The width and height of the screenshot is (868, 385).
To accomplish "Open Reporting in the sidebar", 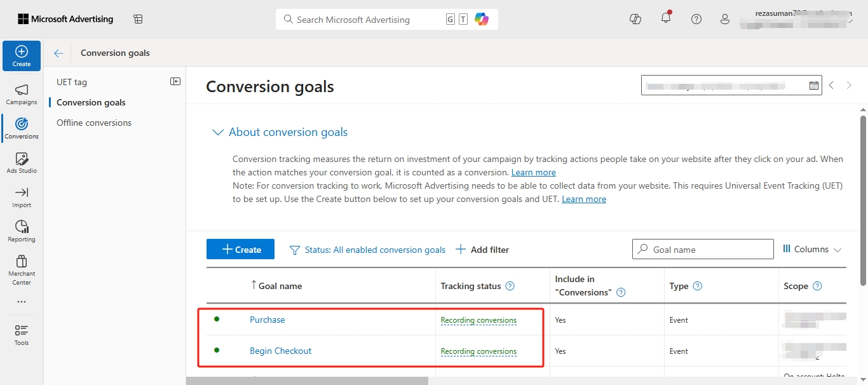I will 22,231.
